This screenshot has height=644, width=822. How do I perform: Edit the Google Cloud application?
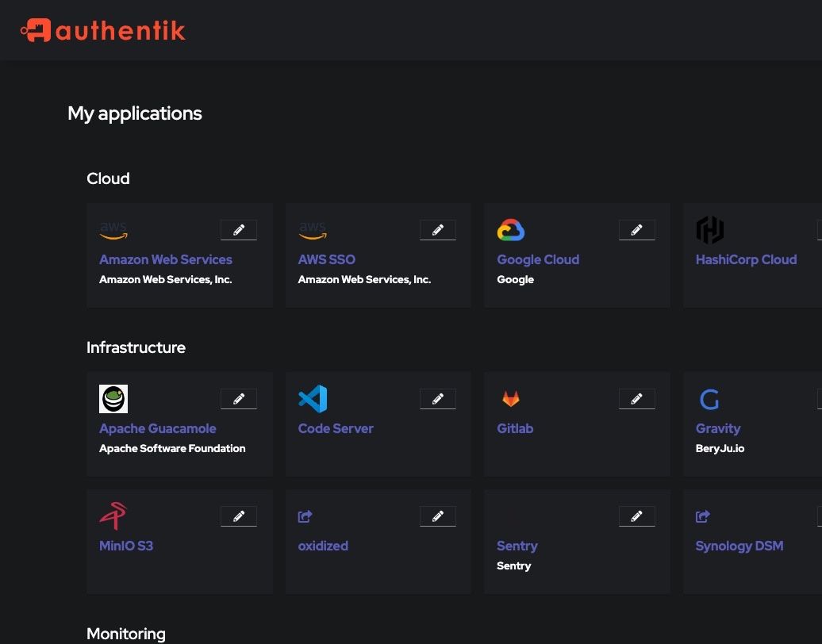coord(636,230)
